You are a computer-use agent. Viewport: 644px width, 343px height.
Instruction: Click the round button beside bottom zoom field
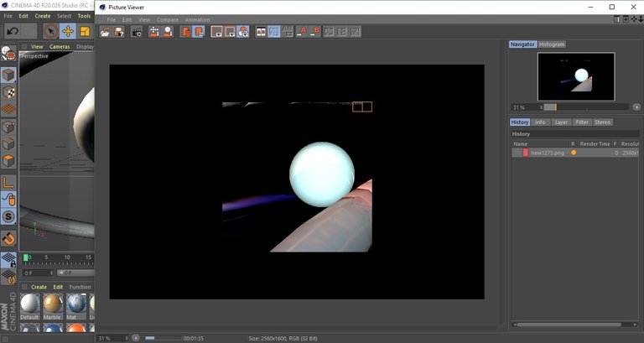point(136,338)
